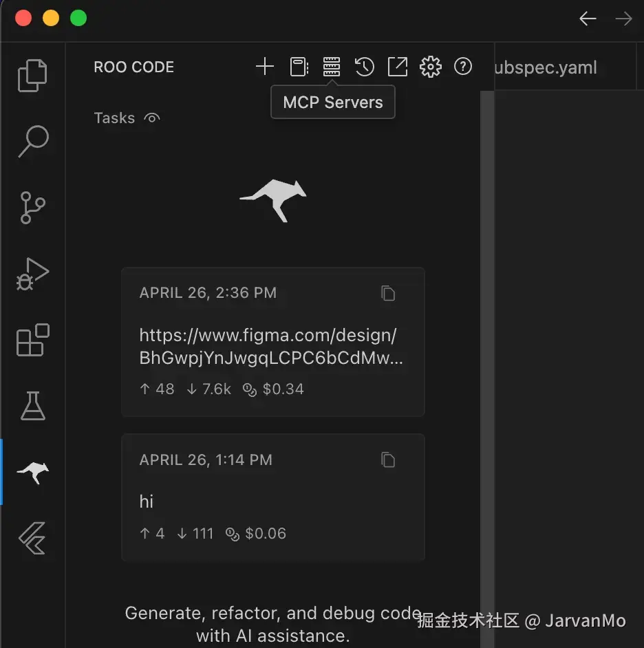Image resolution: width=644 pixels, height=648 pixels.
Task: Go forward with the right arrow
Action: point(623,19)
